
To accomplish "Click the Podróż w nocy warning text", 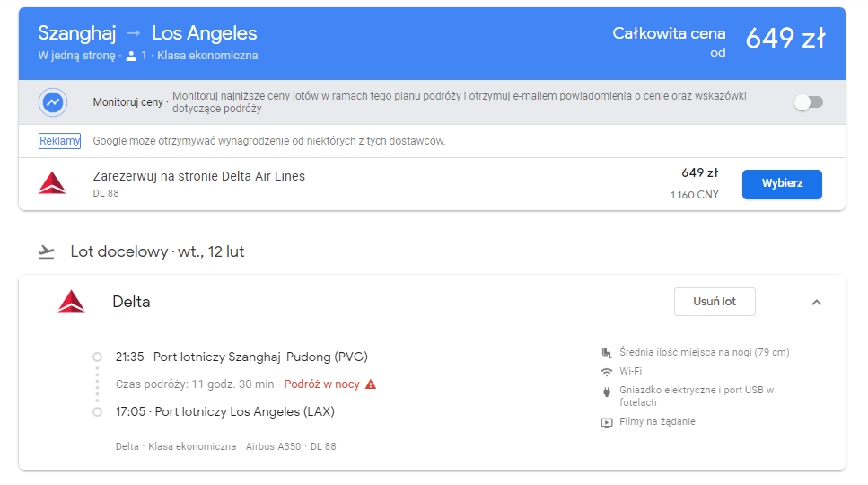I will [x=321, y=384].
